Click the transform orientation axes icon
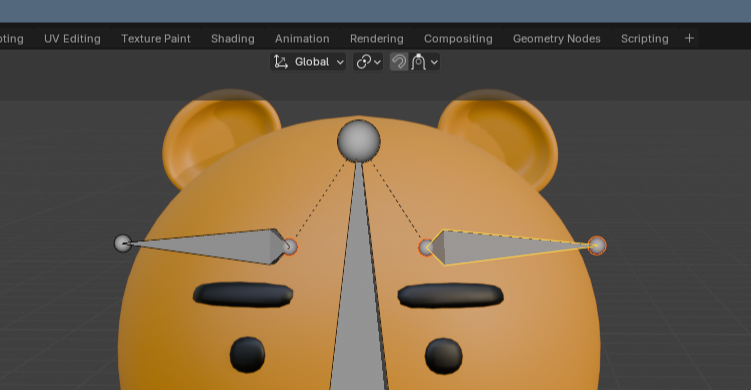Viewport: 751px width, 390px height. click(x=281, y=62)
